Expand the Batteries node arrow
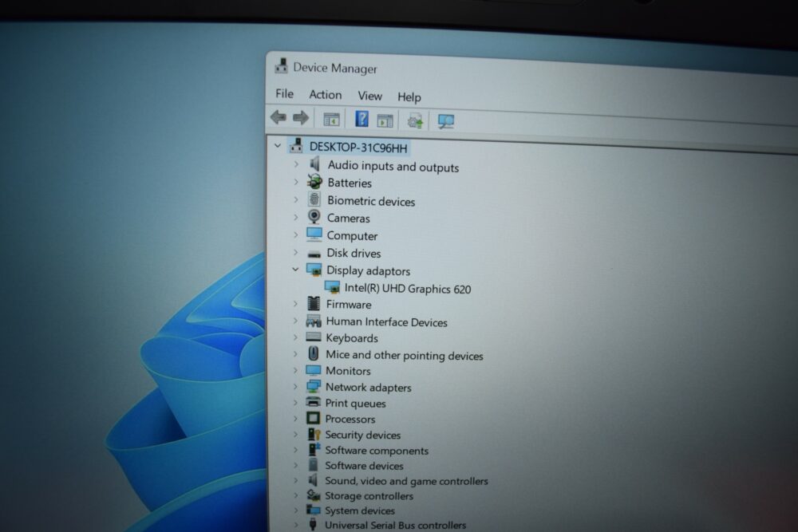Viewport: 798px width, 532px height. click(x=296, y=182)
